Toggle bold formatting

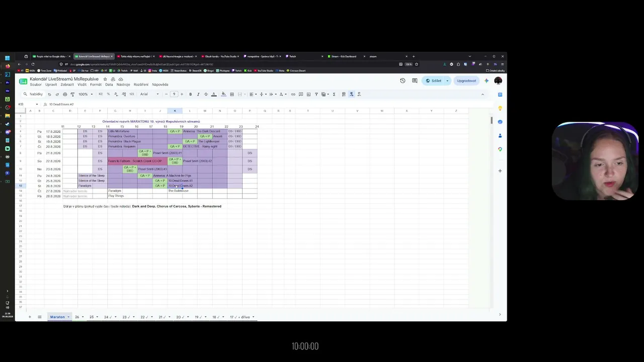[190, 94]
